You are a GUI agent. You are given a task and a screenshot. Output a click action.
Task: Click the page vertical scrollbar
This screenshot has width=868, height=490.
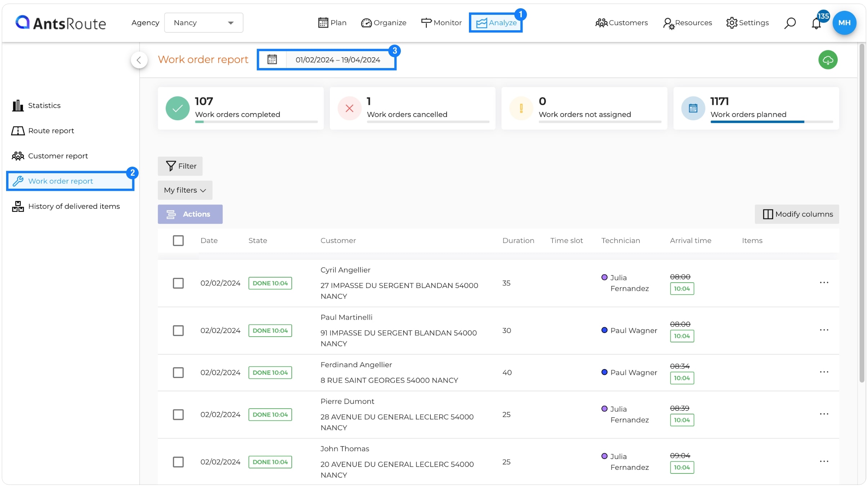[862, 212]
